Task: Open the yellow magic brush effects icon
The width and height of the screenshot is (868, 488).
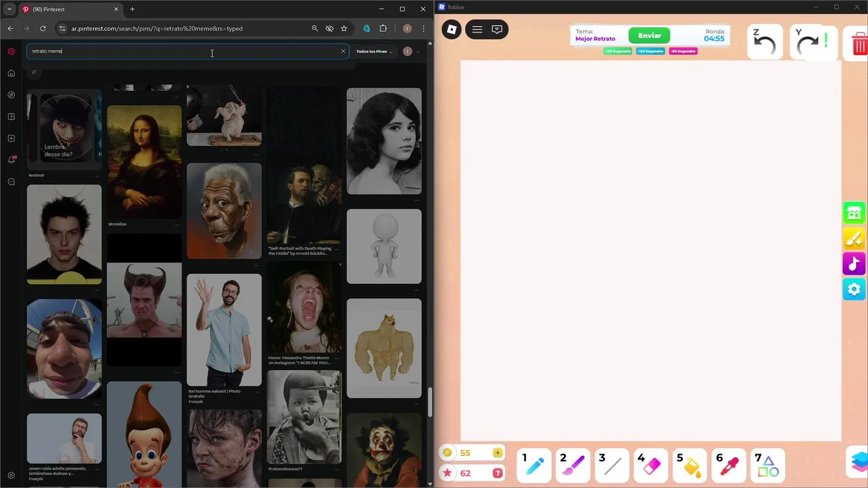Action: (x=854, y=239)
